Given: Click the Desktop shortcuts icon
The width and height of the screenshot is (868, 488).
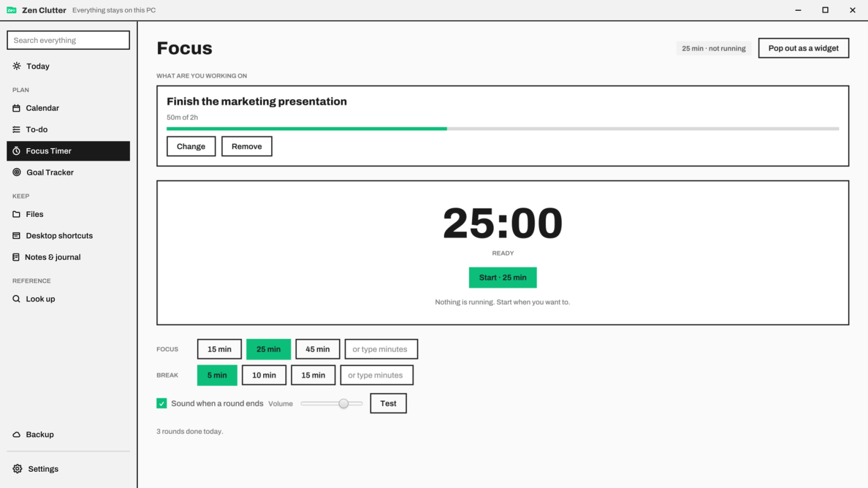Looking at the screenshot, I should [16, 236].
